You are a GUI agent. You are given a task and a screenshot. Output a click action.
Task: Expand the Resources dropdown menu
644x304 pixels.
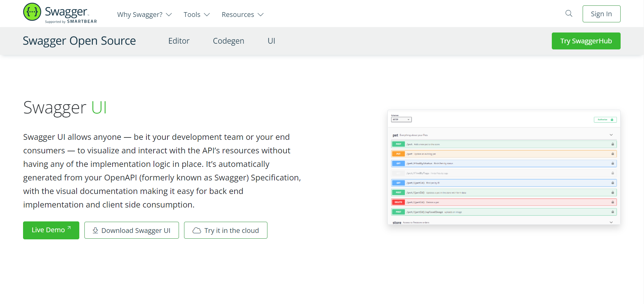[242, 15]
